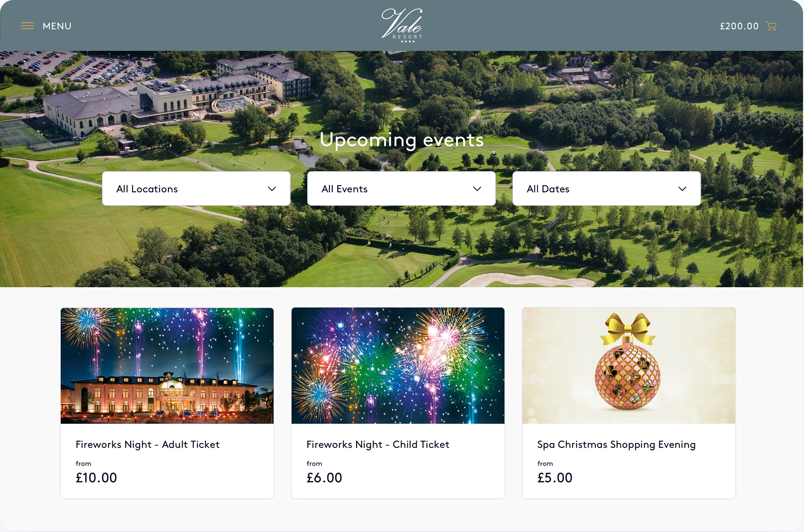The image size is (804, 532).
Task: Select Fireworks Night - Adult Ticket title
Action: pos(148,444)
